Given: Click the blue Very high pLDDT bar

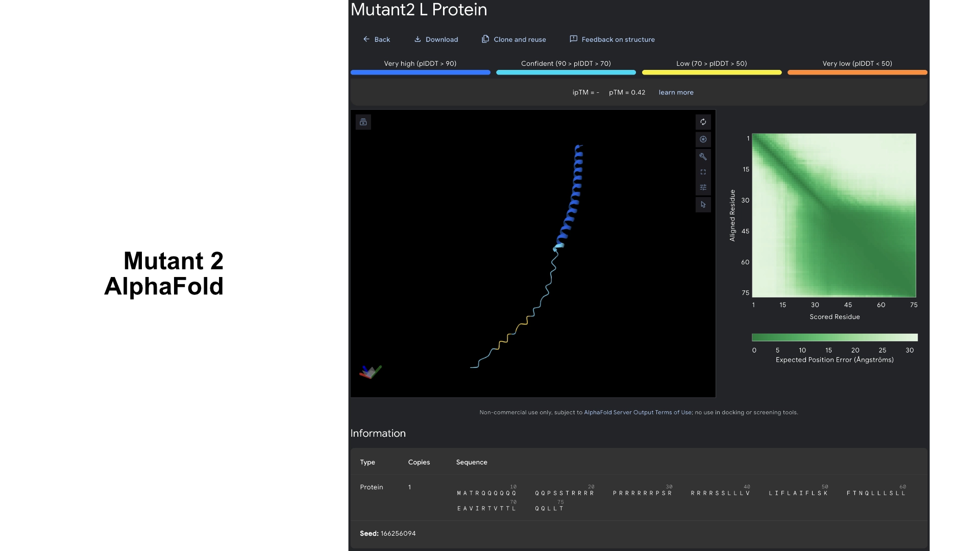Looking at the screenshot, I should (x=421, y=72).
